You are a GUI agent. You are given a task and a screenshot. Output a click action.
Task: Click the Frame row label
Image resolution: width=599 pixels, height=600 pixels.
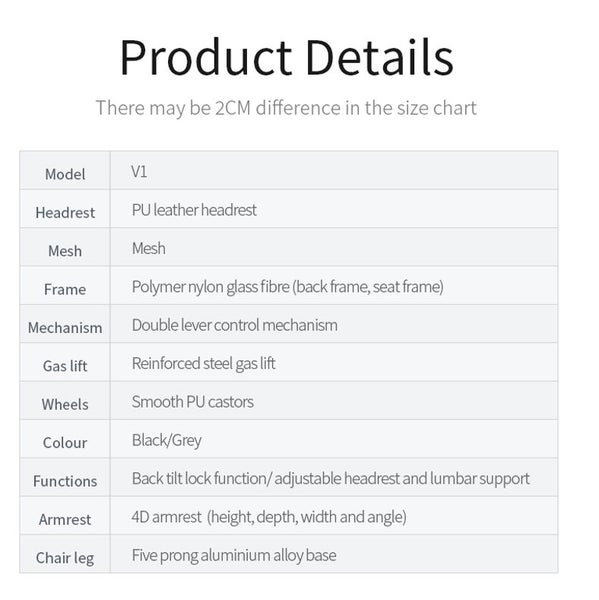pos(65,289)
